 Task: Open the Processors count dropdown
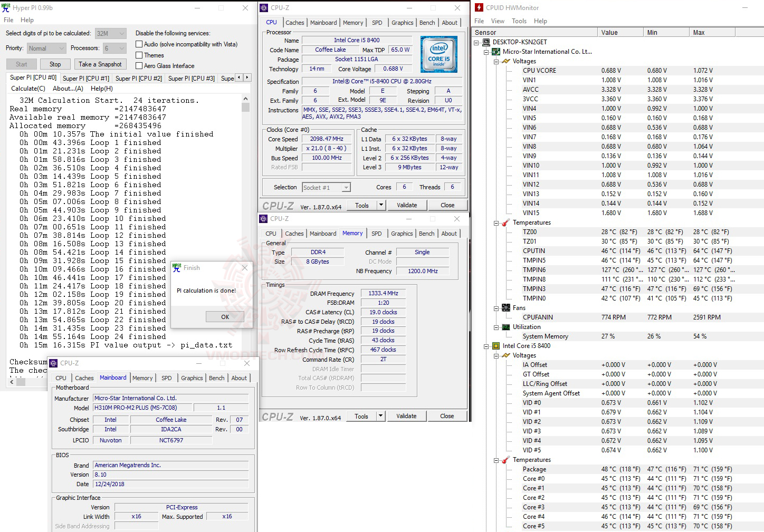click(x=114, y=48)
